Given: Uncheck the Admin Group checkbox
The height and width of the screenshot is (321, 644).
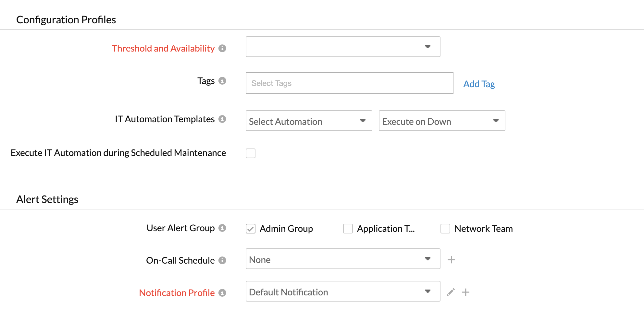Looking at the screenshot, I should pos(251,229).
